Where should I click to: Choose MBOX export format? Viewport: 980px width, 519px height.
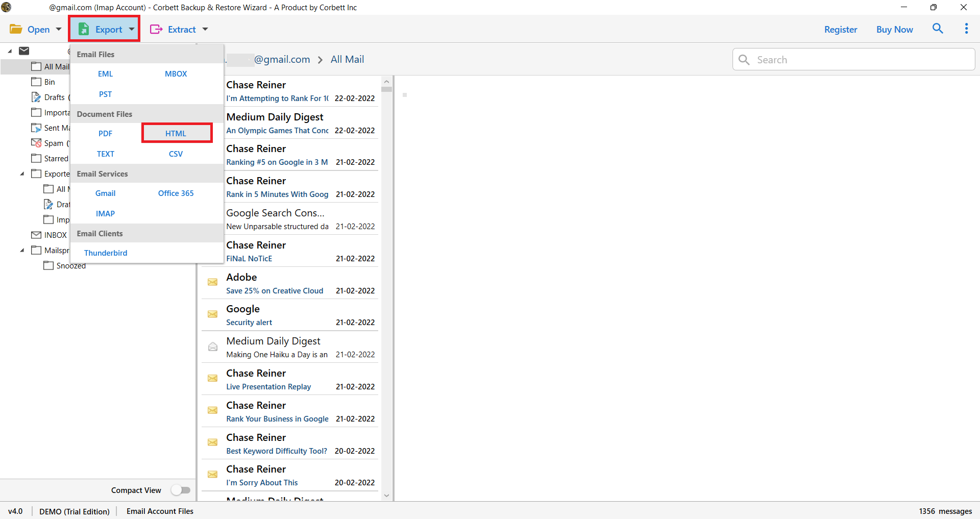(176, 73)
